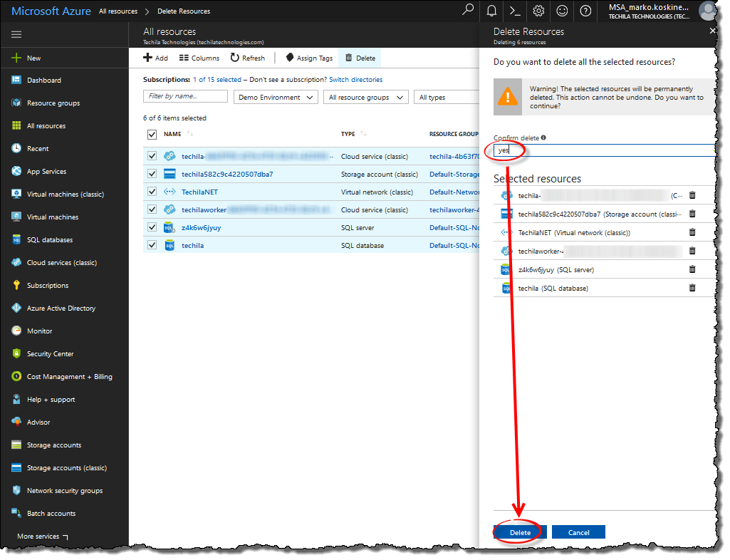This screenshot has height=560, width=730.
Task: Open the notifications bell
Action: click(491, 11)
